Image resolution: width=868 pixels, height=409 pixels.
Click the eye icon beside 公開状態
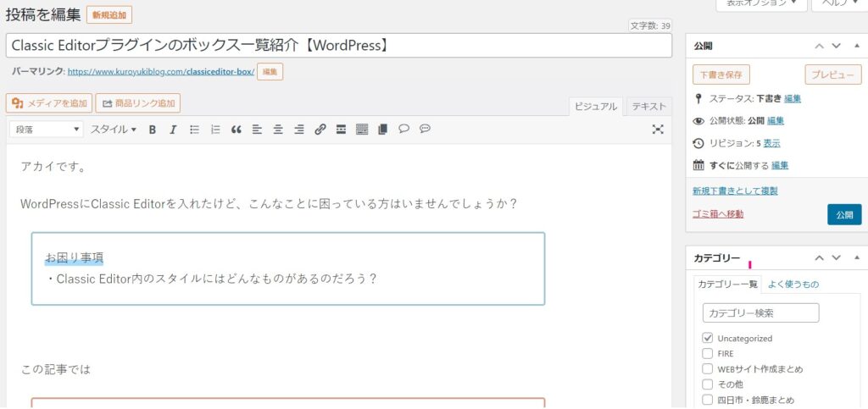coord(698,121)
